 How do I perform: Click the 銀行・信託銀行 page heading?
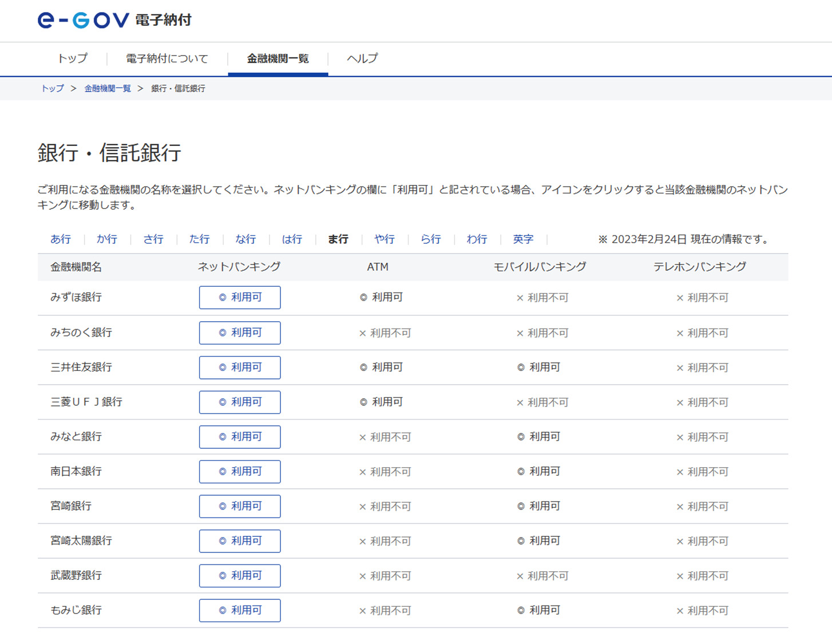coord(109,153)
